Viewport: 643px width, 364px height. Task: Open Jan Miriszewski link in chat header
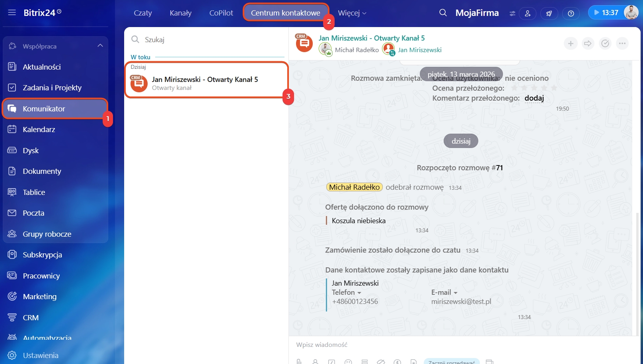coord(420,50)
